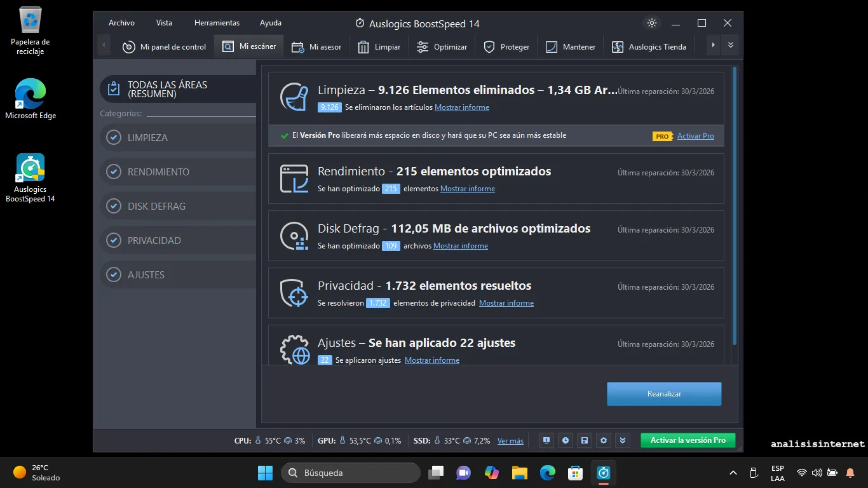Launch Copilot from the taskbar
Screen dimensions: 868x488
(x=492, y=473)
